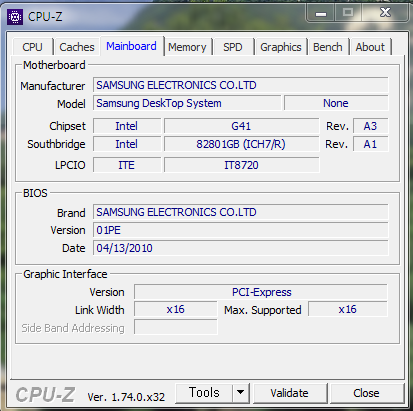Click the Side Band Addressing label
This screenshot has width=413, height=411.
tap(73, 328)
